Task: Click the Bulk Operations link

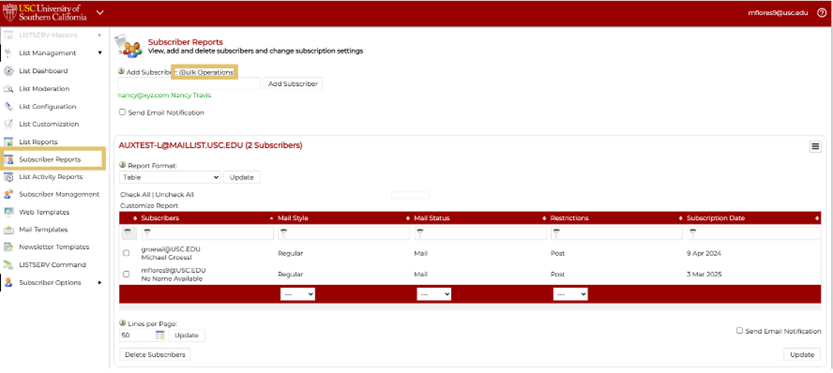Action: 207,72
